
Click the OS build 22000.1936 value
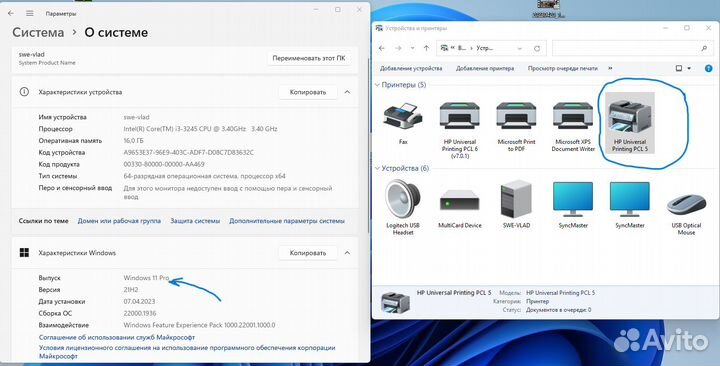tap(140, 314)
